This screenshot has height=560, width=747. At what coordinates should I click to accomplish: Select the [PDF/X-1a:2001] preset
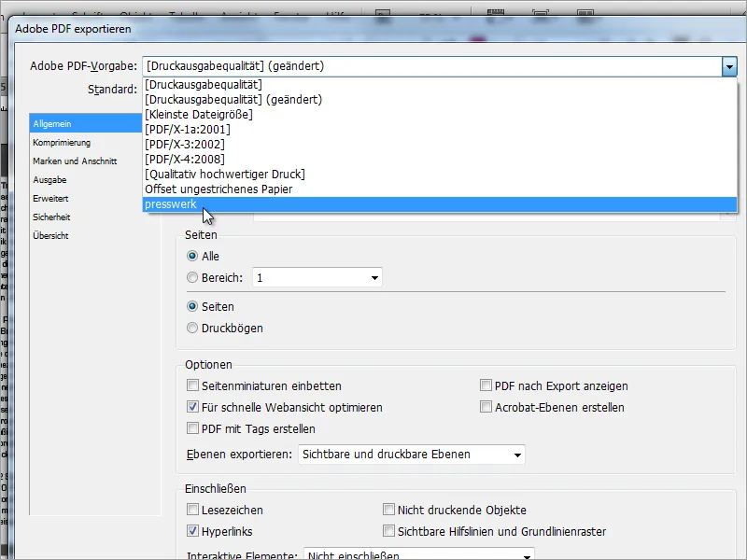tap(440, 130)
